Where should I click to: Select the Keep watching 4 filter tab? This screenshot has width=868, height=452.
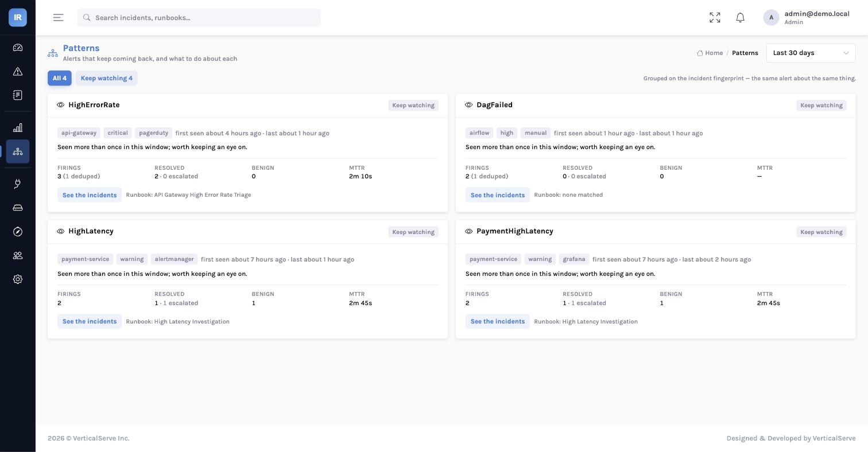tap(107, 78)
